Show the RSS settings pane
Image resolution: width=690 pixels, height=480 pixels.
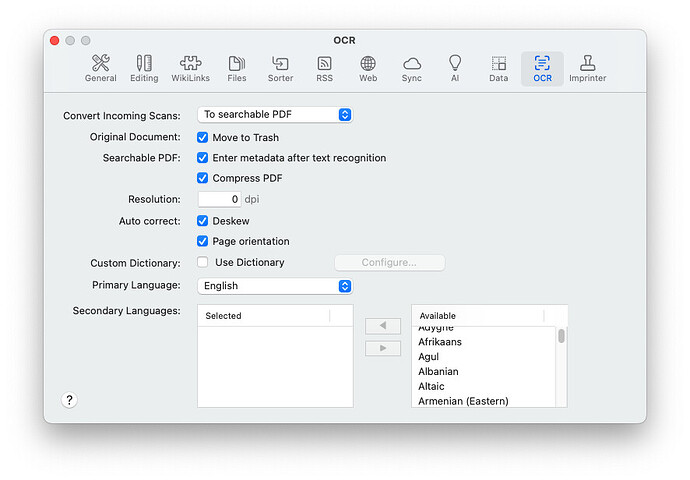tap(324, 68)
